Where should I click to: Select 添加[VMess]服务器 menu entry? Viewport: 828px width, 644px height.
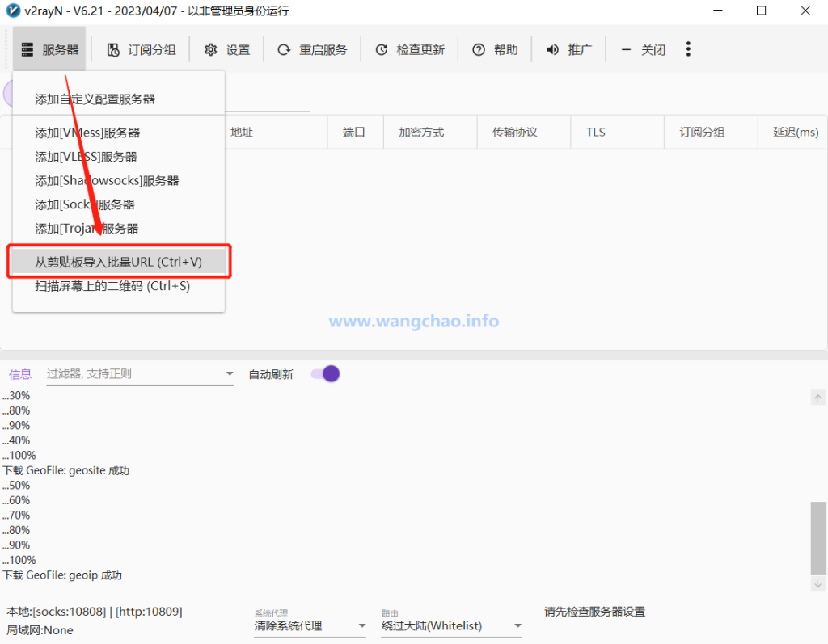[x=119, y=133]
